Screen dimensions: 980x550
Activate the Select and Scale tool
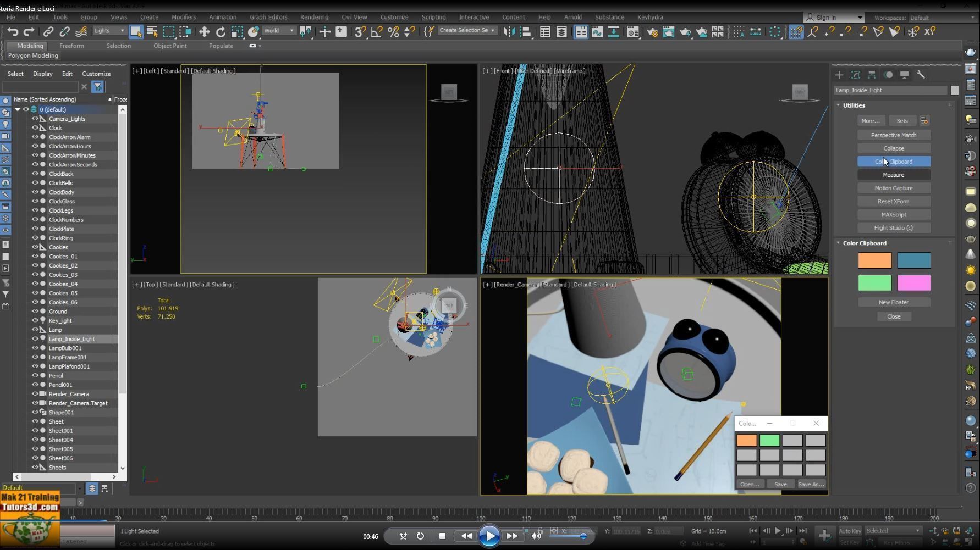click(x=237, y=32)
